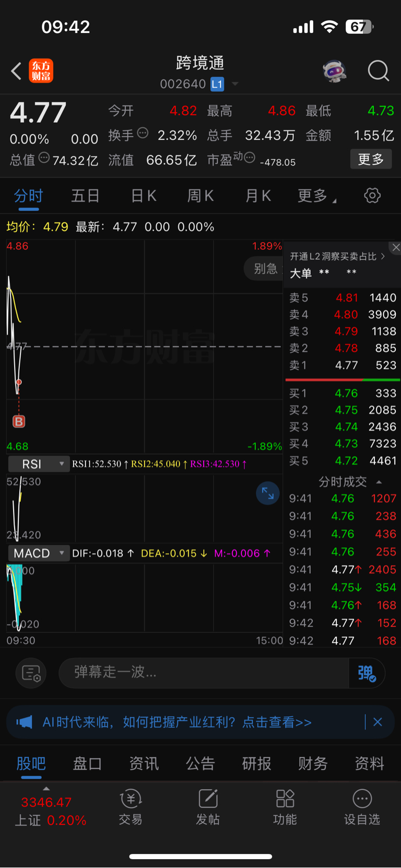Open 交易 trade icon

[131, 806]
